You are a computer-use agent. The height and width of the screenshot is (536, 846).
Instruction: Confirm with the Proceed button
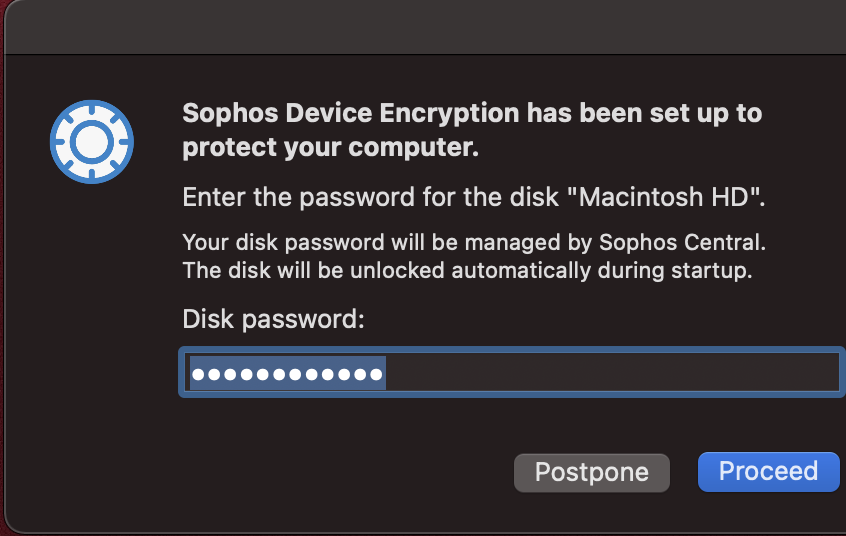coord(768,472)
